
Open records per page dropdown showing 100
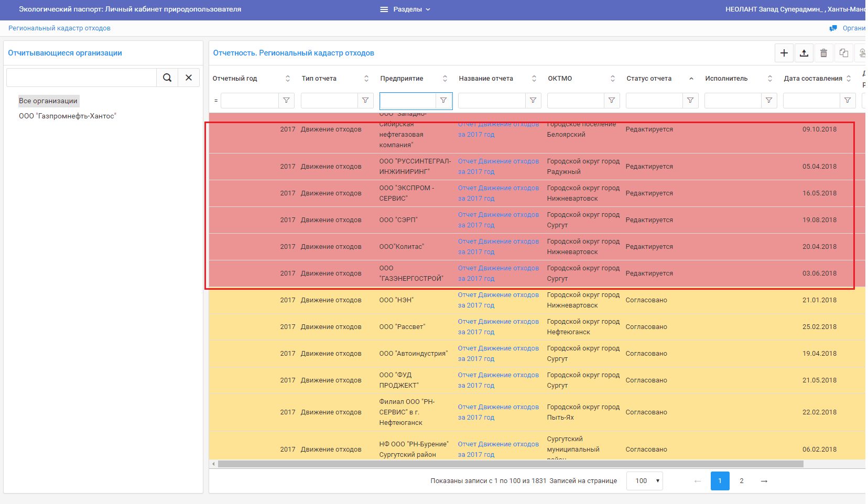point(645,481)
